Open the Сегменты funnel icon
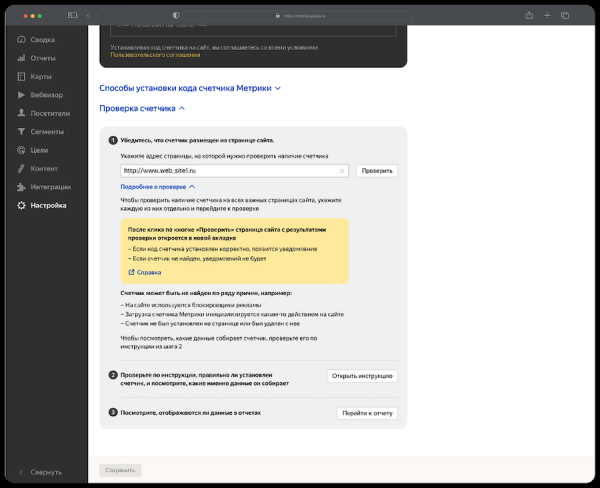 (x=21, y=131)
